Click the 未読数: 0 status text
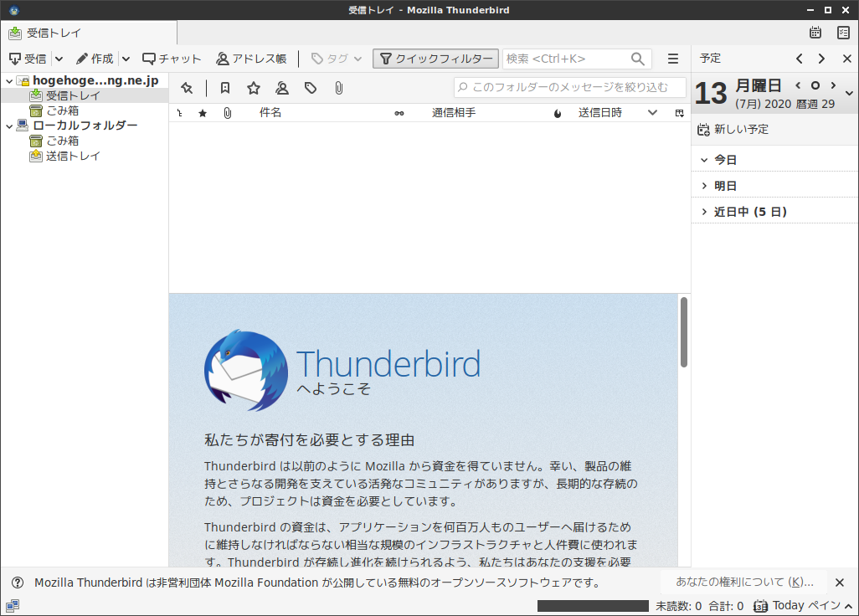Screen dimensions: 859x616 click(679, 606)
